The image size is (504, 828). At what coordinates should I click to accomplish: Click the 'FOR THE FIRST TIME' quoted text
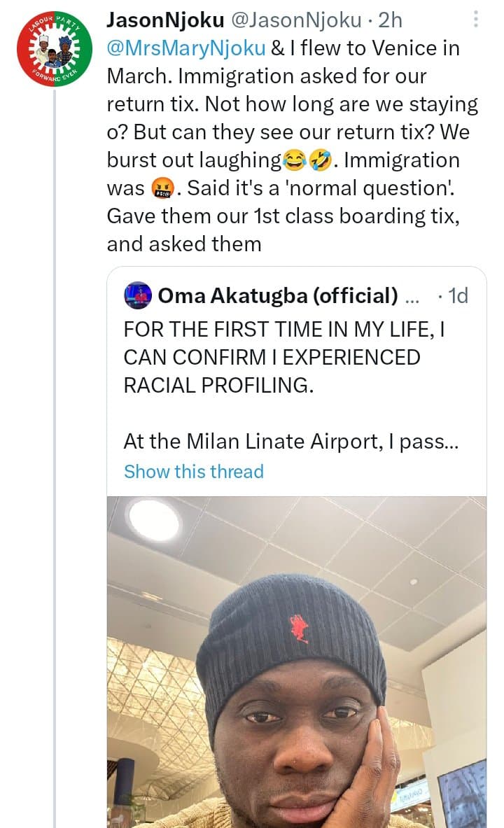[284, 329]
